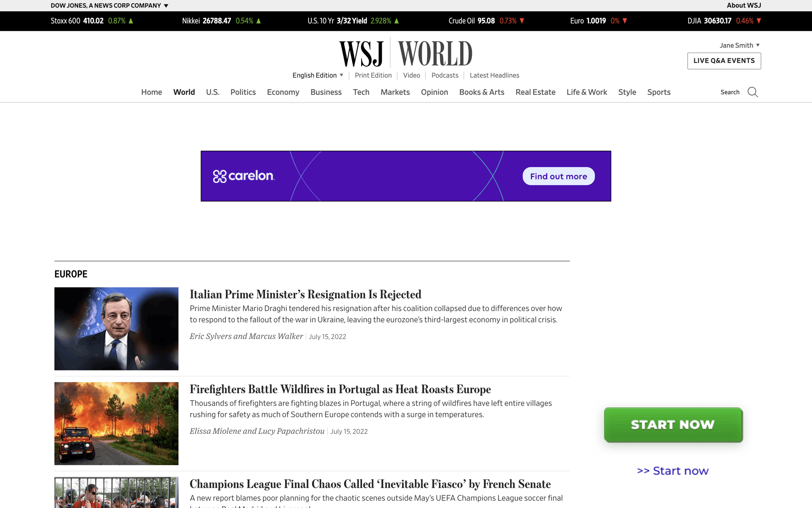Open the Style section

pos(627,92)
